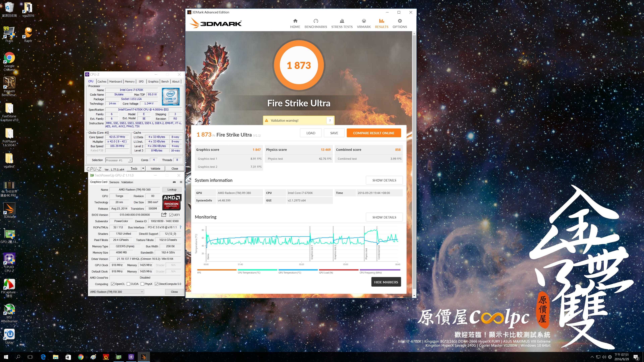Viewport: 644px width, 362px height.
Task: Toggle the DirectCompute 5.0 checkbox
Action: [x=156, y=284]
